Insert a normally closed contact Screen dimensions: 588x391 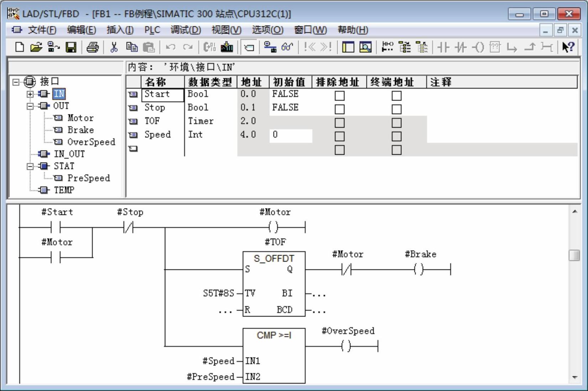(x=460, y=47)
